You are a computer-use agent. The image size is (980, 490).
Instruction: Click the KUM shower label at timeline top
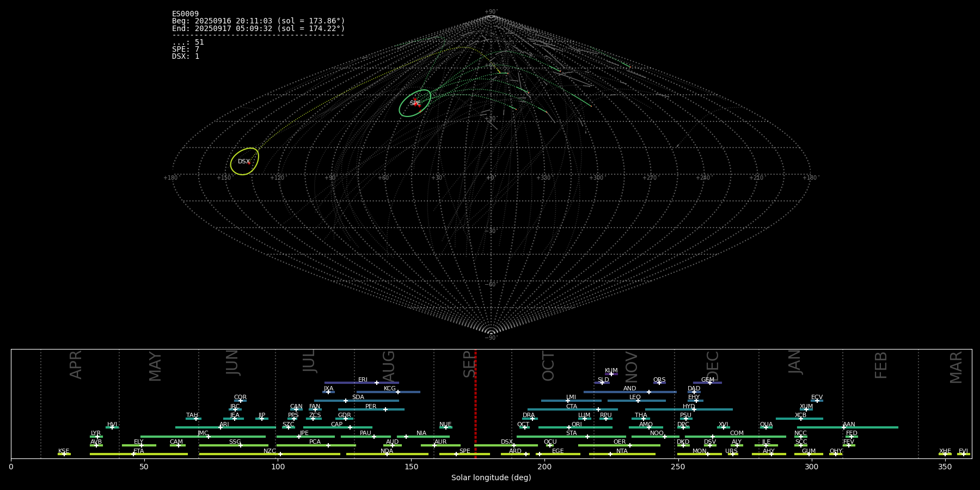coord(611,371)
